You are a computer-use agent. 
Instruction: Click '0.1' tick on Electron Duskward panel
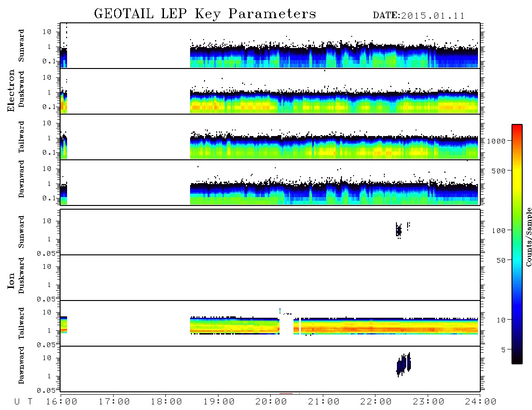tap(48, 107)
